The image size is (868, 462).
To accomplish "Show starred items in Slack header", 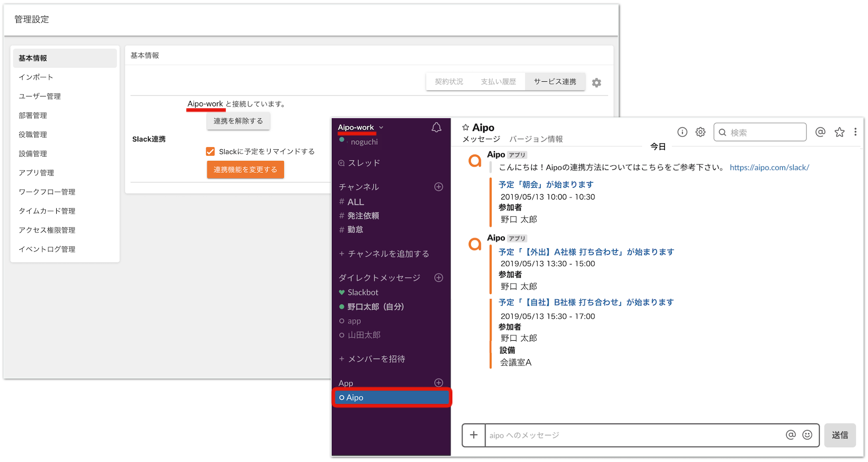I will click(x=839, y=132).
